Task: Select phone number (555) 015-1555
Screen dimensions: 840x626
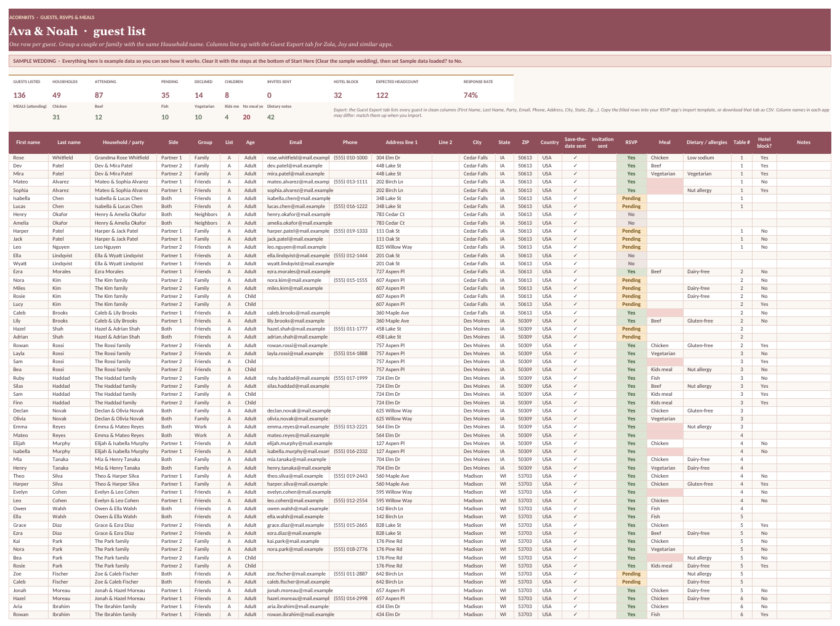Action: [350, 280]
